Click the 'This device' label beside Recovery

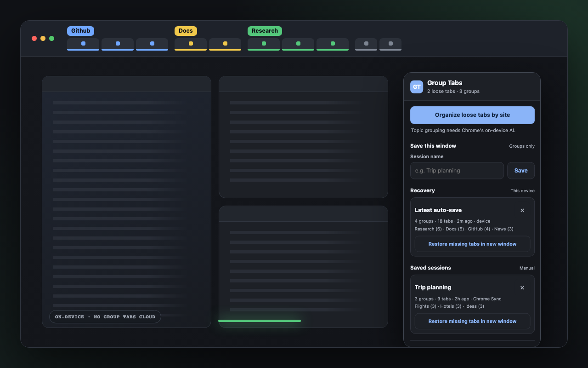(523, 191)
